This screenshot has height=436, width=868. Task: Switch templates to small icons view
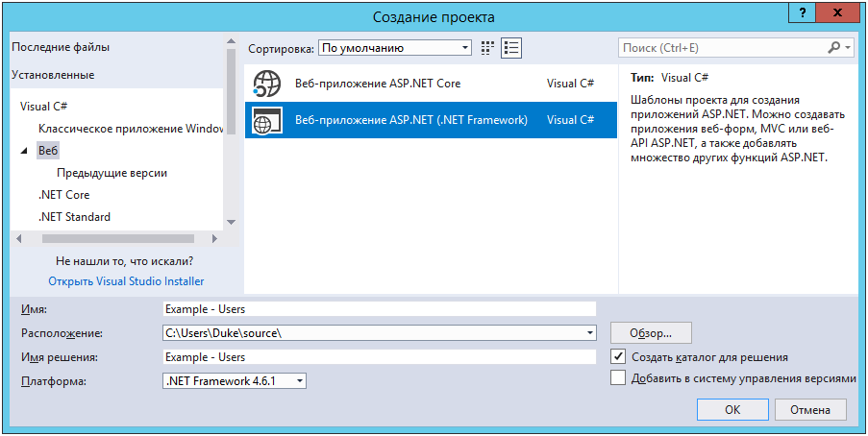click(487, 48)
